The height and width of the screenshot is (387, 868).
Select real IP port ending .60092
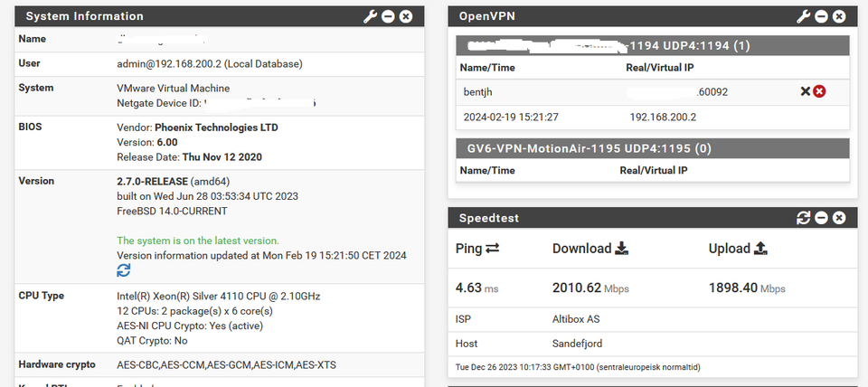pos(712,92)
